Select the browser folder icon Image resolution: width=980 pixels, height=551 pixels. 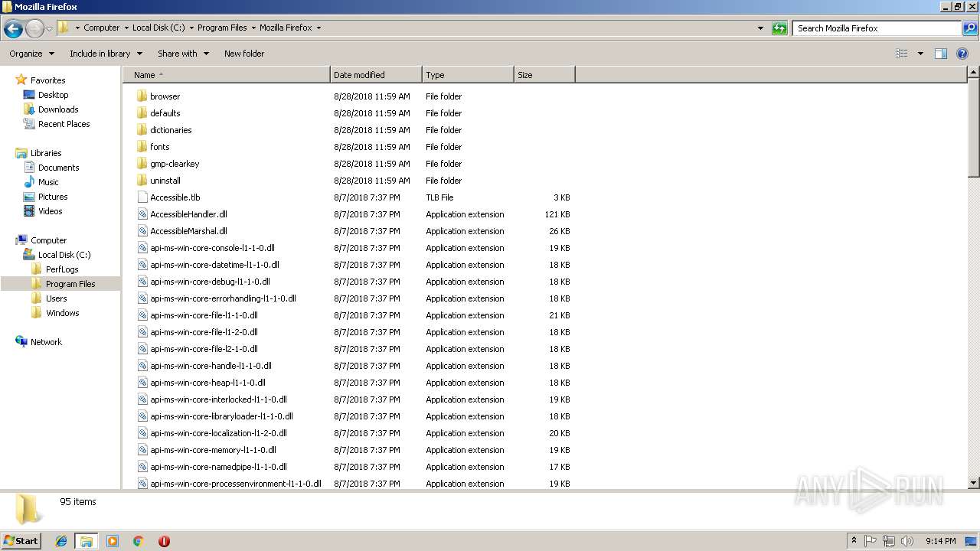pyautogui.click(x=142, y=96)
